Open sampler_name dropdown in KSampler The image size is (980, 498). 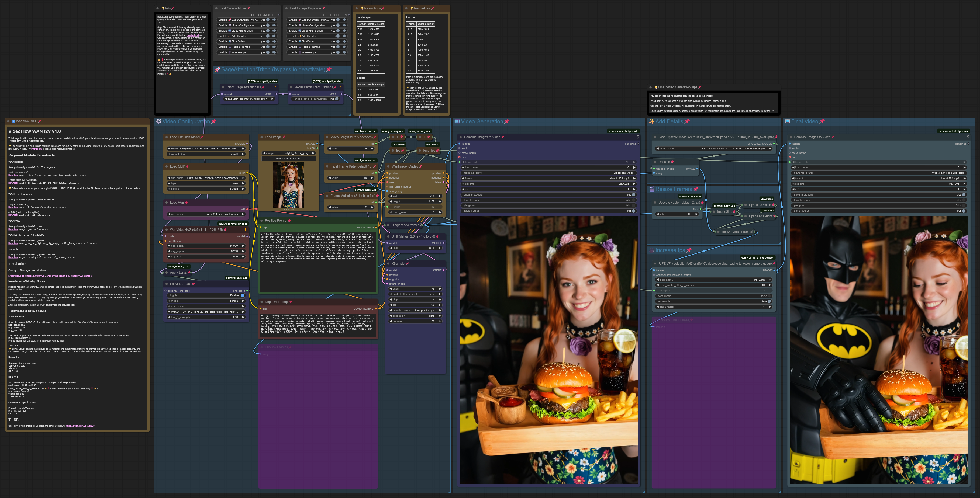[x=415, y=311]
